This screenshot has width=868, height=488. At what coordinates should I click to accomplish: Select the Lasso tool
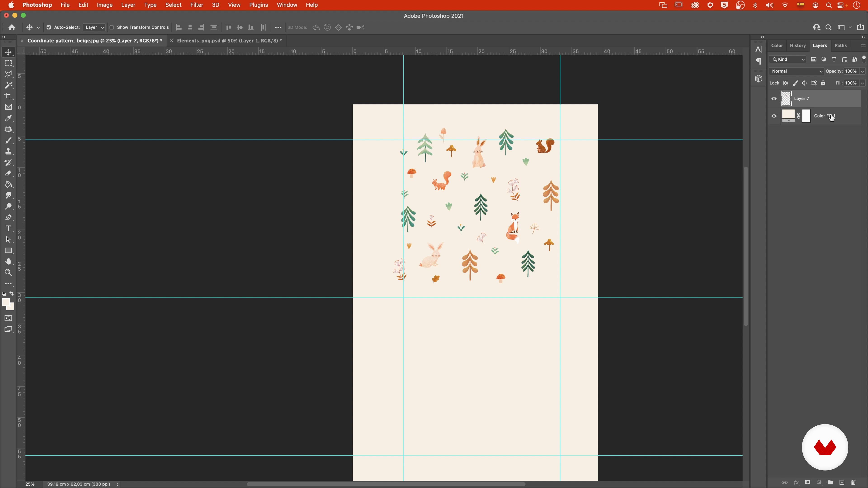coord(8,74)
